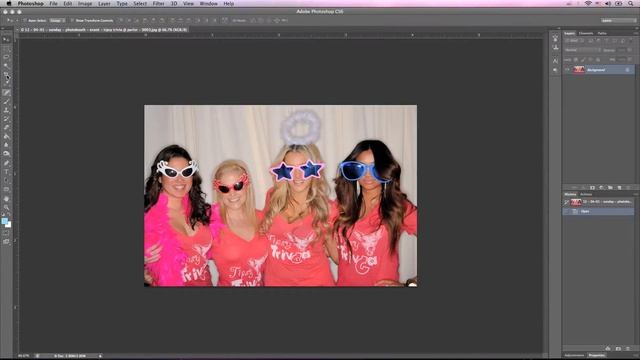
Task: Create new snapshot in History panel
Action: (x=618, y=349)
